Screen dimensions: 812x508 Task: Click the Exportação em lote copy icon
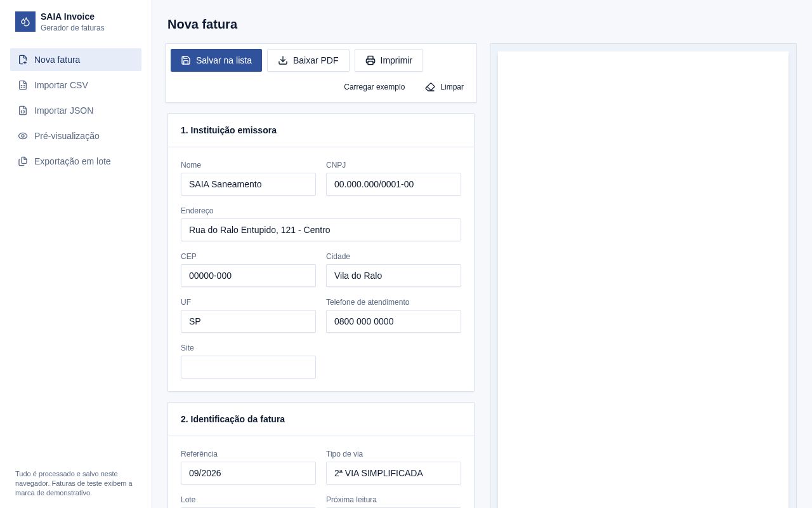pos(23,161)
